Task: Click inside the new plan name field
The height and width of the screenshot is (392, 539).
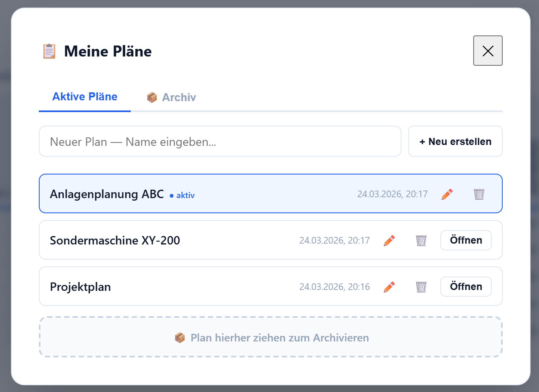Action: pyautogui.click(x=220, y=141)
